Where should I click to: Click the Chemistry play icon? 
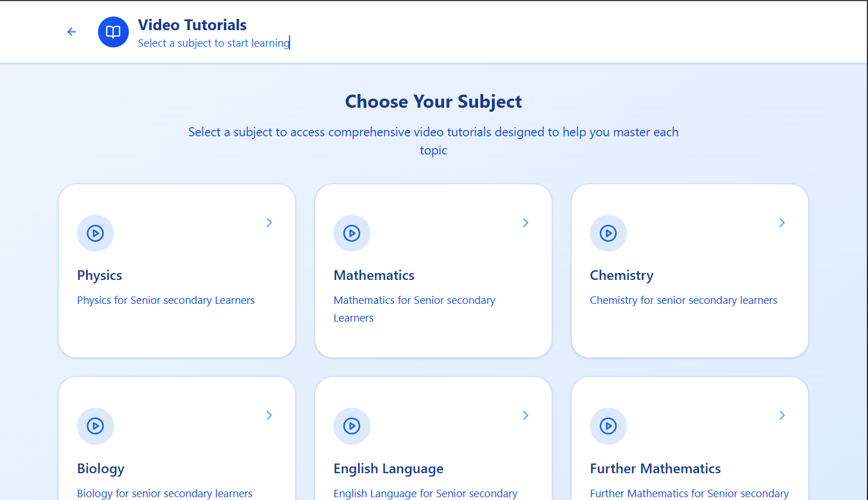pyautogui.click(x=608, y=233)
